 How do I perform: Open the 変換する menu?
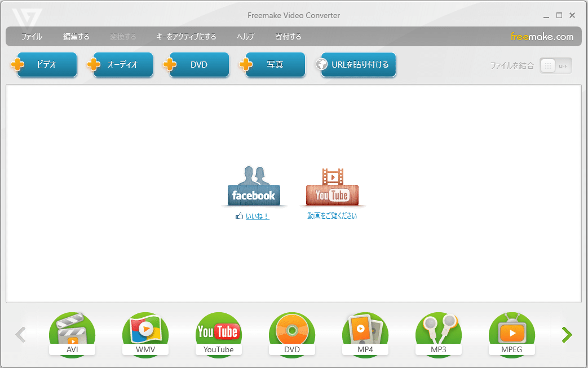click(123, 37)
